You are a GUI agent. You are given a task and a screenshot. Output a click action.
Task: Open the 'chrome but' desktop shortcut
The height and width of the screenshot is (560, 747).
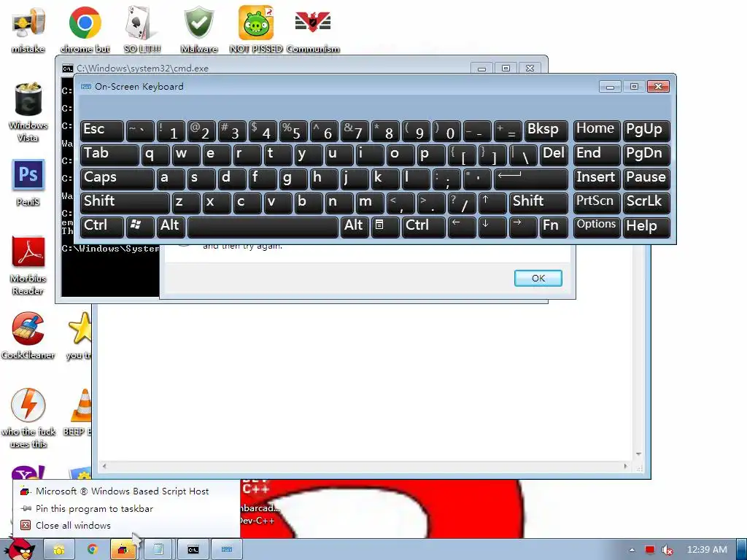(85, 29)
